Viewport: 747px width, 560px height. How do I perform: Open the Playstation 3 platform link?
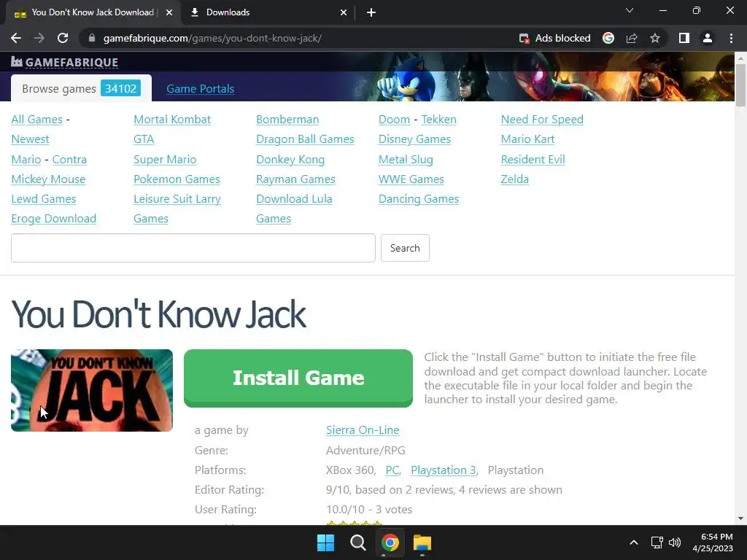click(x=443, y=470)
